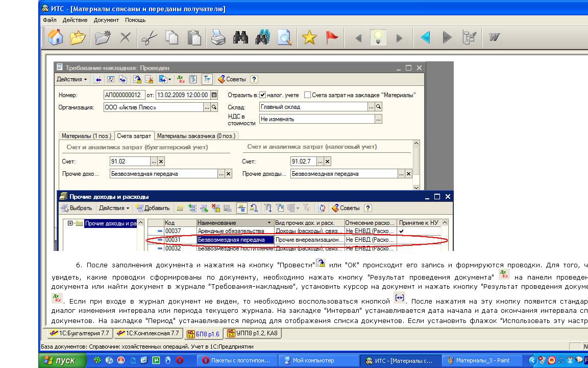Go back using the blue left arrow
The width and height of the screenshot is (588, 368).
[425, 37]
